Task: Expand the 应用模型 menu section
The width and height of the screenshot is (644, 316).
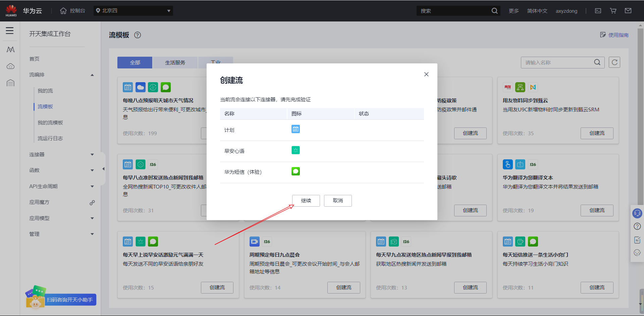Action: (92, 218)
